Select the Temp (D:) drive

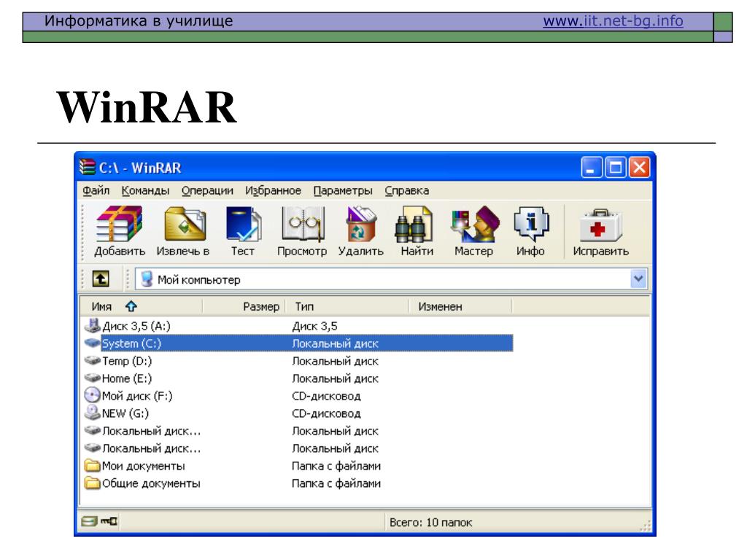127,361
